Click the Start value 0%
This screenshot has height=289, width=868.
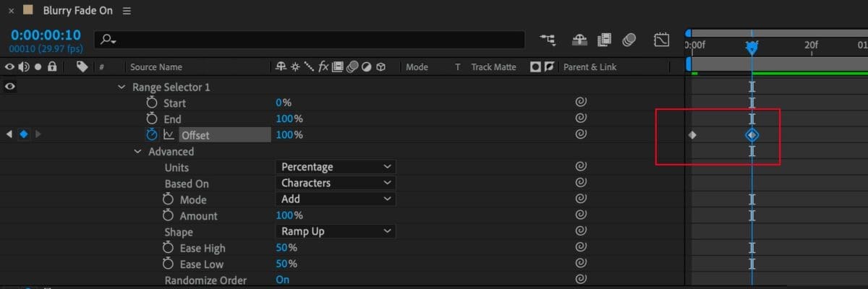tap(284, 103)
